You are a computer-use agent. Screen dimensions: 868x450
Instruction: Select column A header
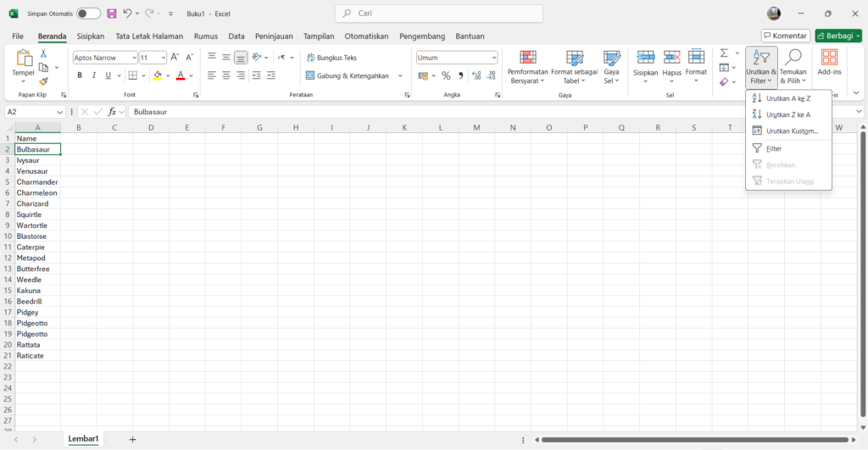coord(37,127)
